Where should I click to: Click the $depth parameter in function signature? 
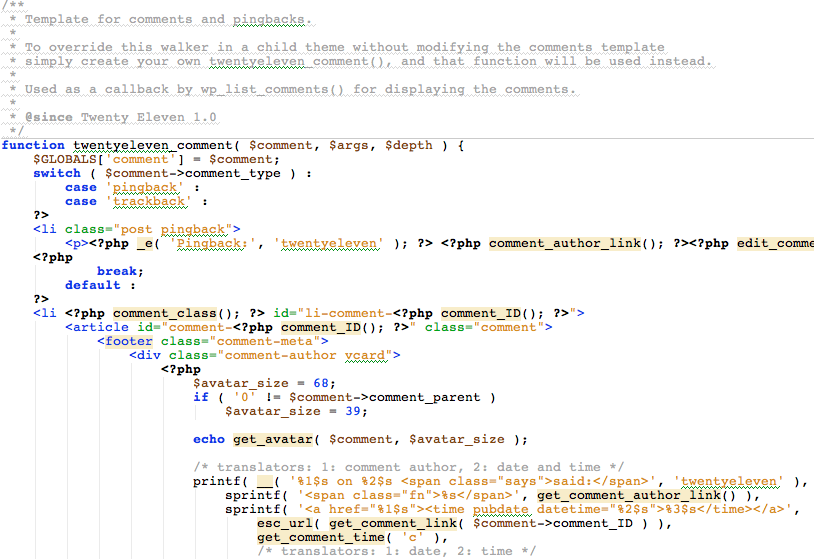(x=409, y=145)
